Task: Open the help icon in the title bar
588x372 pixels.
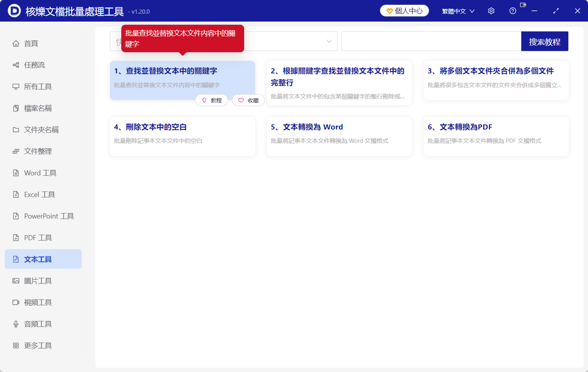Action: pos(513,11)
